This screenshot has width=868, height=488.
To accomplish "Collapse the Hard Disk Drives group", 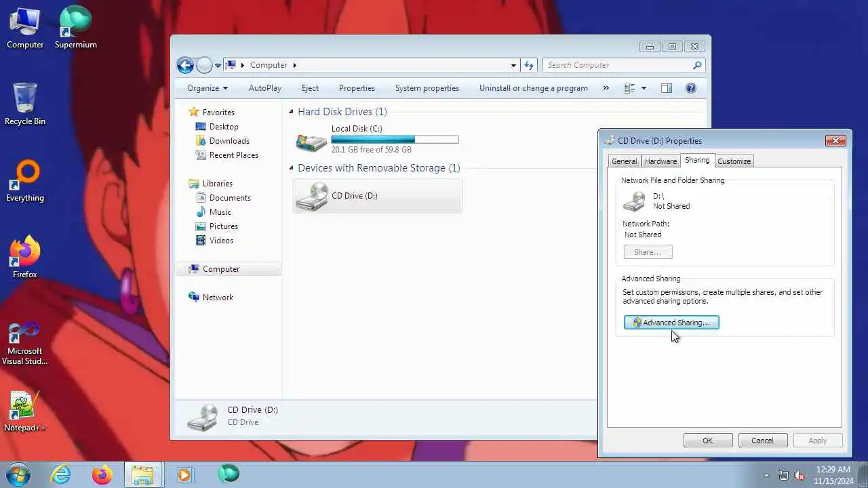I will click(291, 112).
